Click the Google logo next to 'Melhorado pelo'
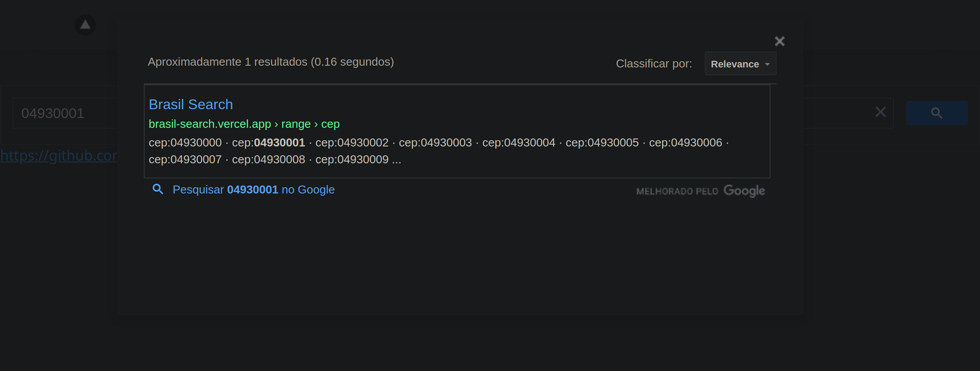The image size is (980, 371). point(745,191)
